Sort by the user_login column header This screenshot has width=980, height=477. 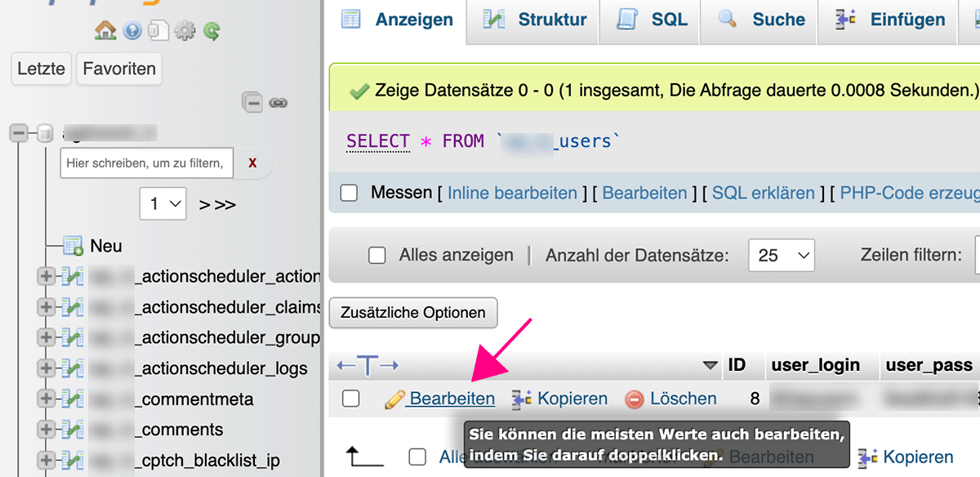click(x=815, y=365)
